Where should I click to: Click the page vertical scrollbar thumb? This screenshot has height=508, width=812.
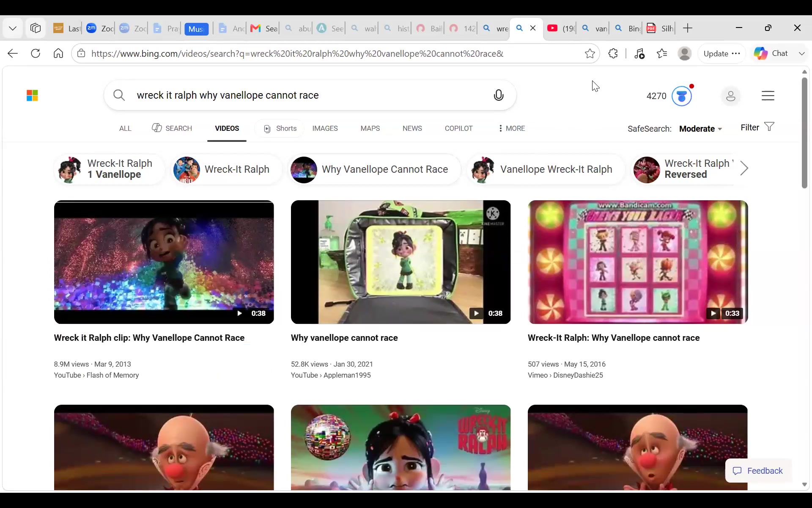(x=804, y=132)
